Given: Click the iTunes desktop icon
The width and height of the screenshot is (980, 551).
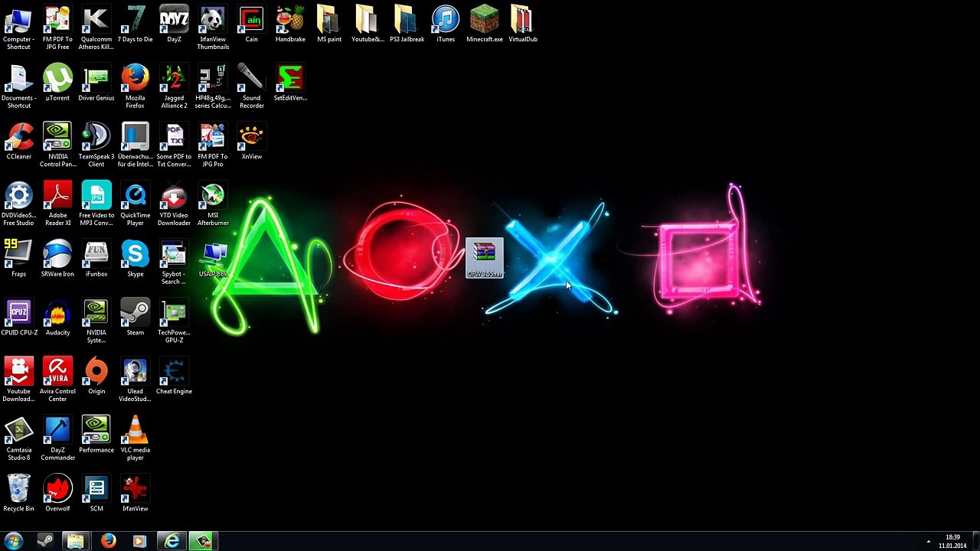Looking at the screenshot, I should coord(446,24).
